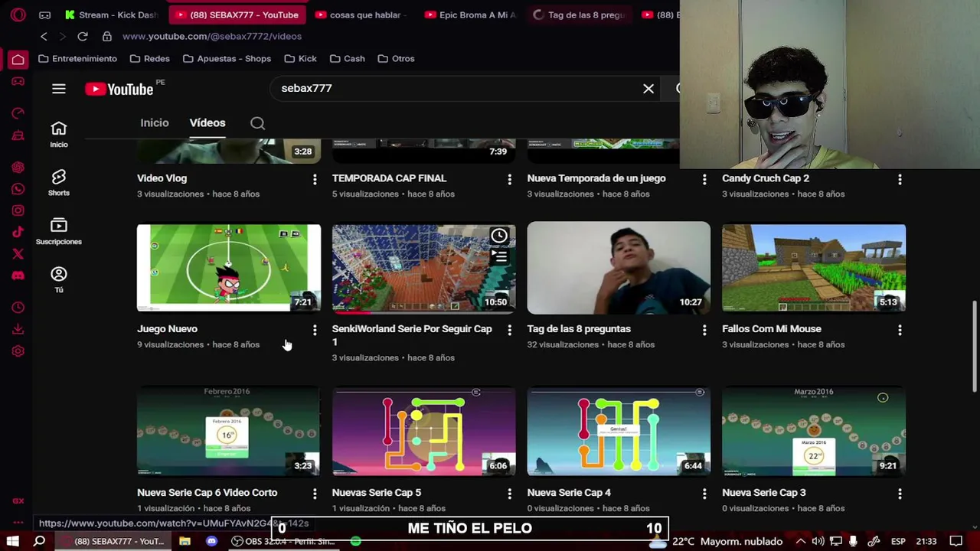Screen dimensions: 980x551
Task: Open the Fallos Com Mi Mouse title link
Action: (772, 329)
